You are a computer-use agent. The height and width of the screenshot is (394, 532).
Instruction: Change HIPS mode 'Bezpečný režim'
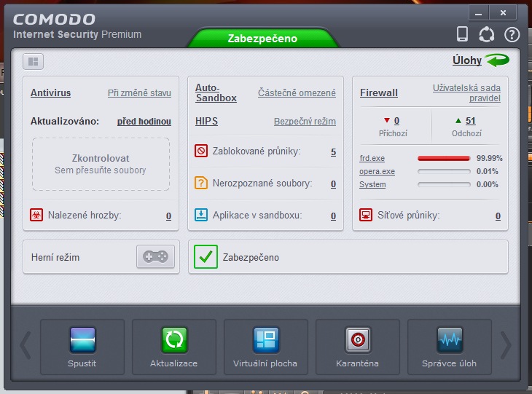pyautogui.click(x=305, y=122)
